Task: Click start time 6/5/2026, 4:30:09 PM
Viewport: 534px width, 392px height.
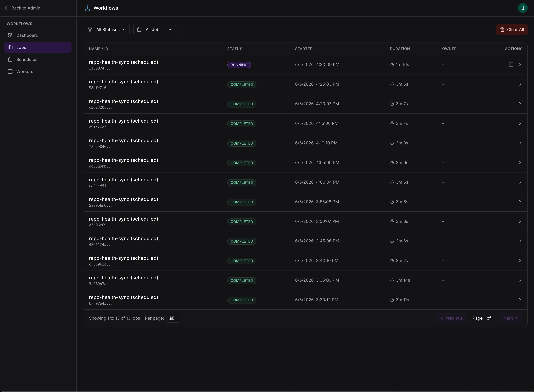Action: pos(317,65)
